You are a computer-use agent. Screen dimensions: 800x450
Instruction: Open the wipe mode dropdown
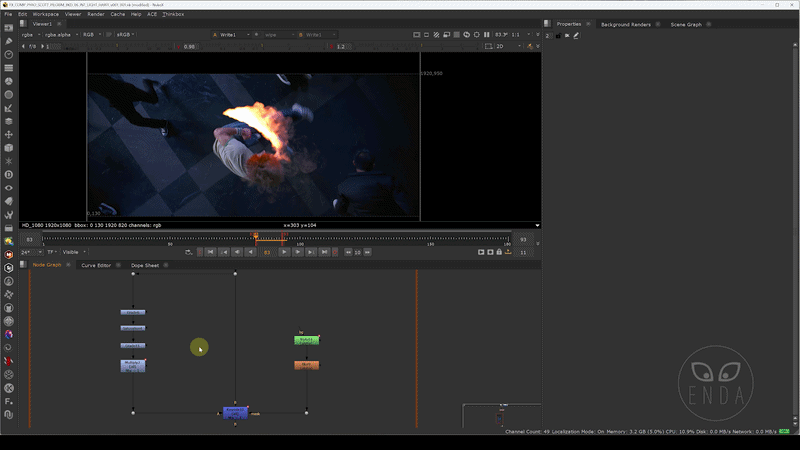pyautogui.click(x=279, y=35)
